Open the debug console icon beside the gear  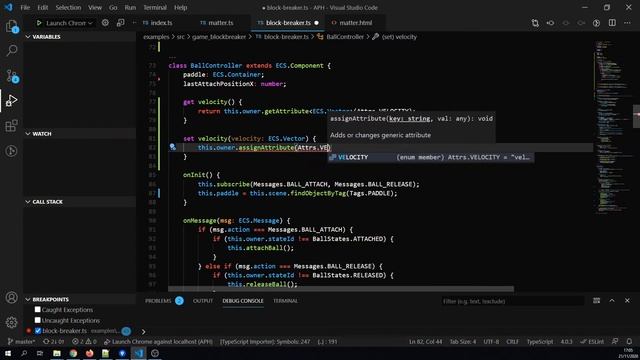tap(120, 23)
